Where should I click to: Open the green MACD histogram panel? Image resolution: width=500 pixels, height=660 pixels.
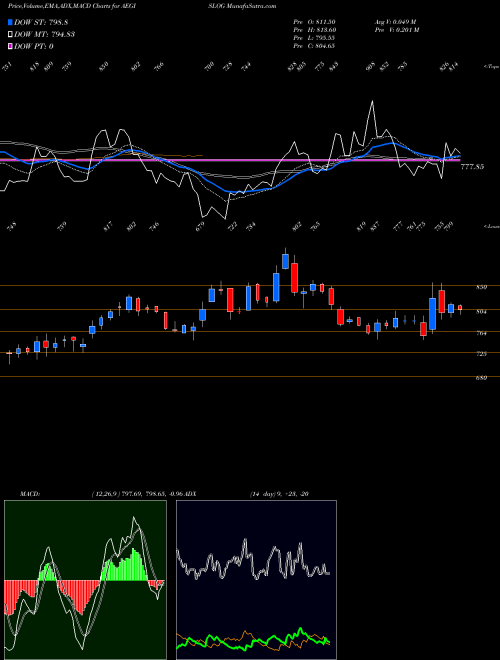(85, 580)
